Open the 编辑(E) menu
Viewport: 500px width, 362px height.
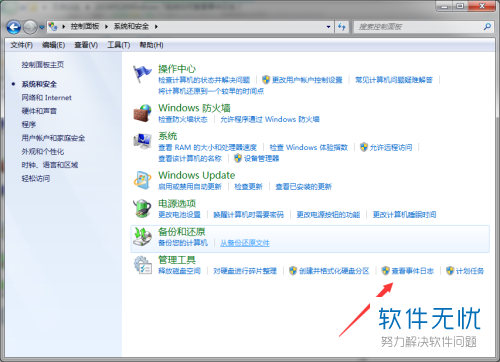coord(53,45)
